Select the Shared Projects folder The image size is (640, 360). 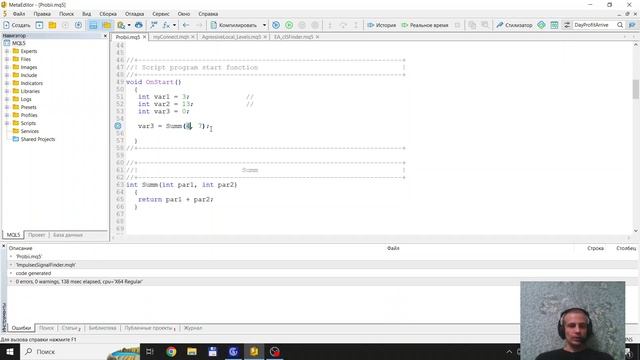point(38,139)
